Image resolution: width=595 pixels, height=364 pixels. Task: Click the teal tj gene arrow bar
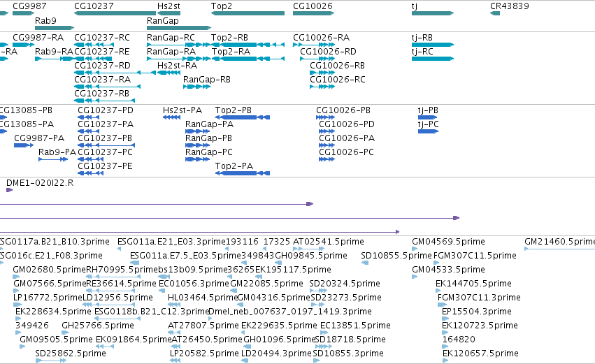(x=433, y=13)
